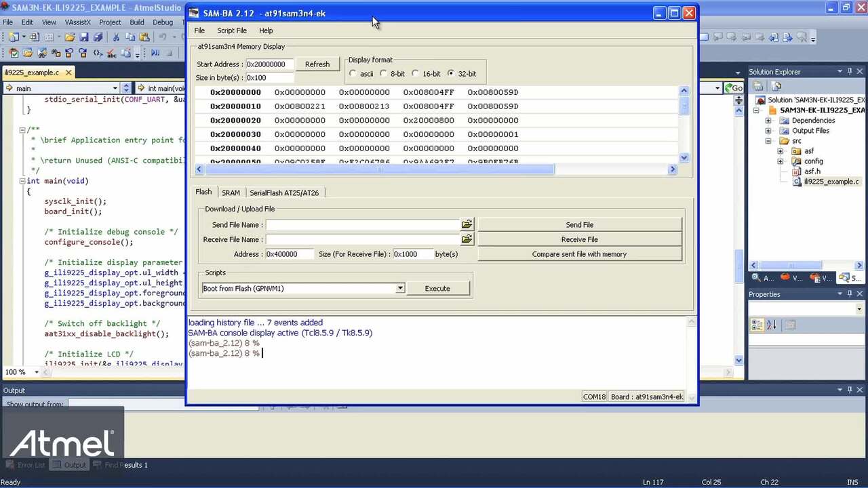Click the Save icon in Atmel Studio toolbar

(84, 37)
